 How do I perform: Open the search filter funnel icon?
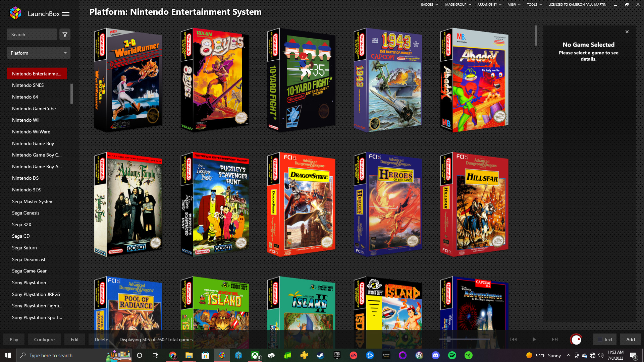coord(65,35)
